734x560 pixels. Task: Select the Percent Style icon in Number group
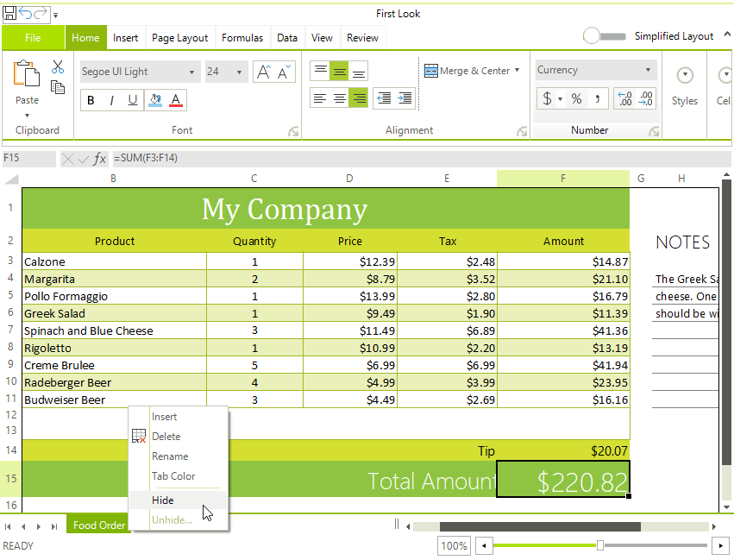click(x=575, y=98)
